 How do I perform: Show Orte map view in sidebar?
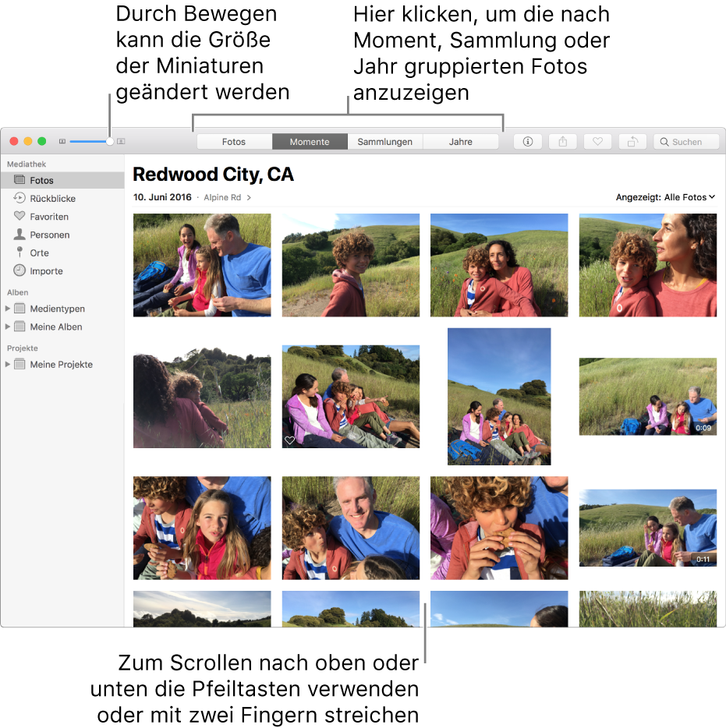point(39,253)
